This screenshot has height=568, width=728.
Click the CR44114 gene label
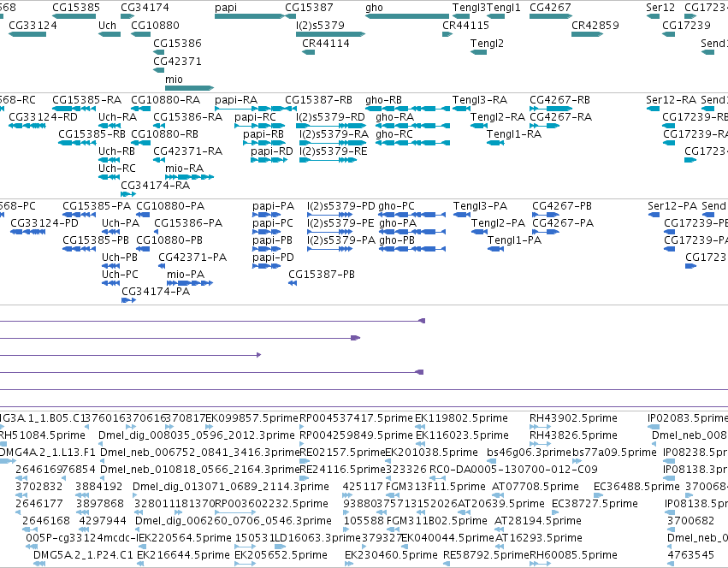326,43
